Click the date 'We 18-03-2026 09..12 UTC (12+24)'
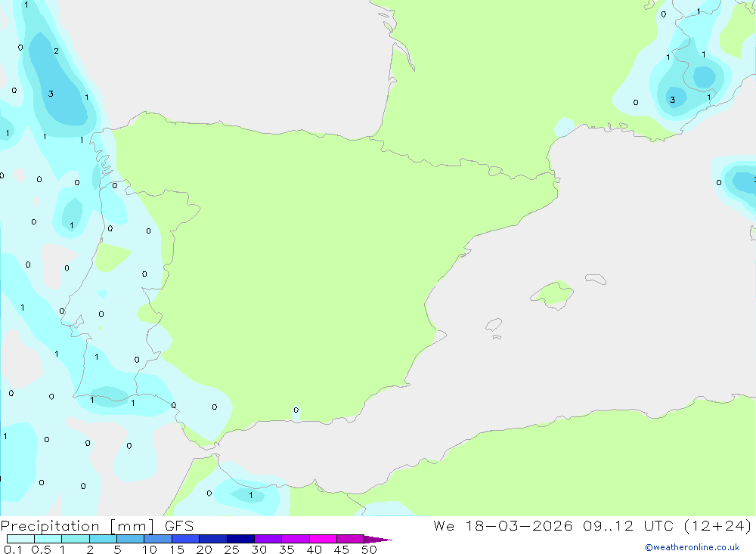Screen dimensions: 756x554 [x=593, y=526]
